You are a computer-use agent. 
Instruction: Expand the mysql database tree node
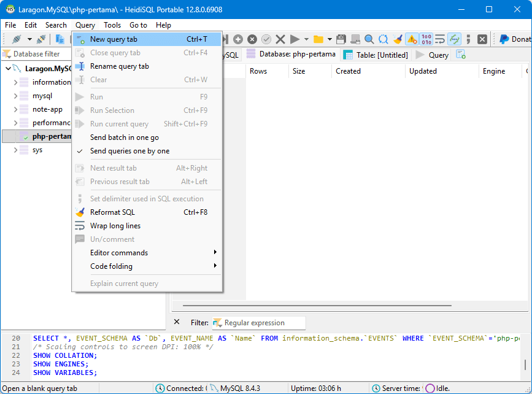coord(15,96)
